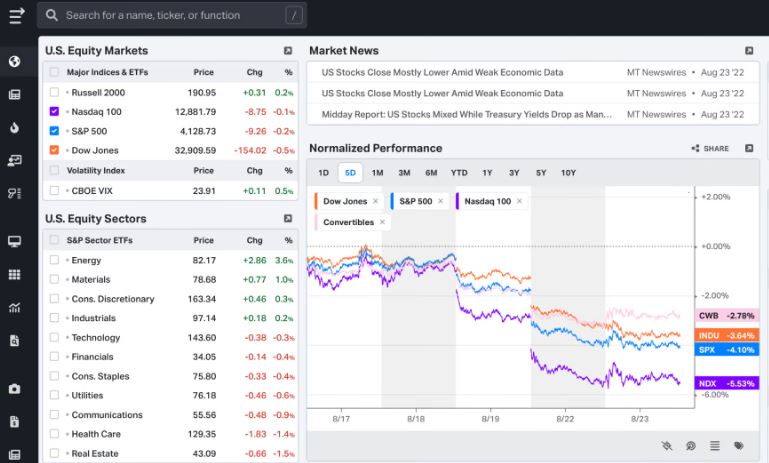Click the globe icon in the sidebar
This screenshot has width=769, height=463.
pos(15,61)
